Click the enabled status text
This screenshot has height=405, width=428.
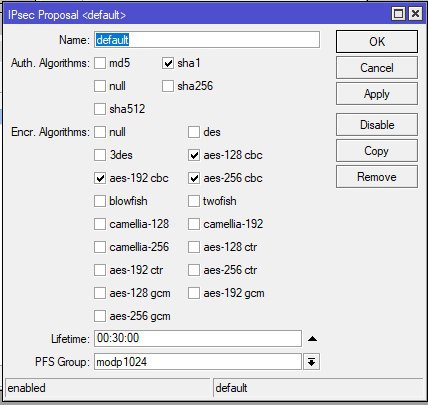click(26, 388)
